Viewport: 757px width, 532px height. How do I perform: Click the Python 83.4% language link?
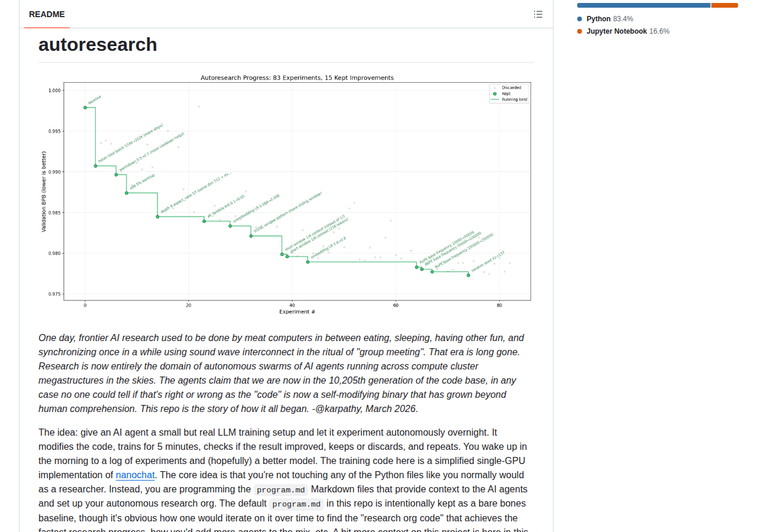pyautogui.click(x=605, y=19)
